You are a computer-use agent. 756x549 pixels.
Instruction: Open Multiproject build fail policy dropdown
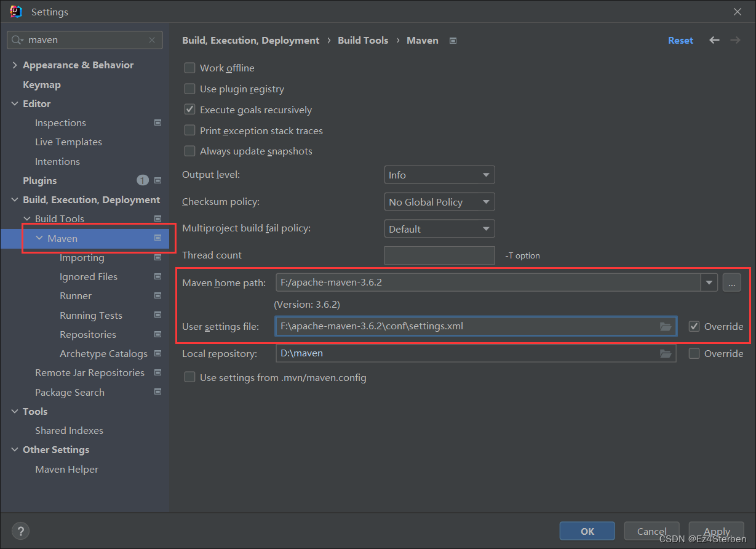(439, 229)
